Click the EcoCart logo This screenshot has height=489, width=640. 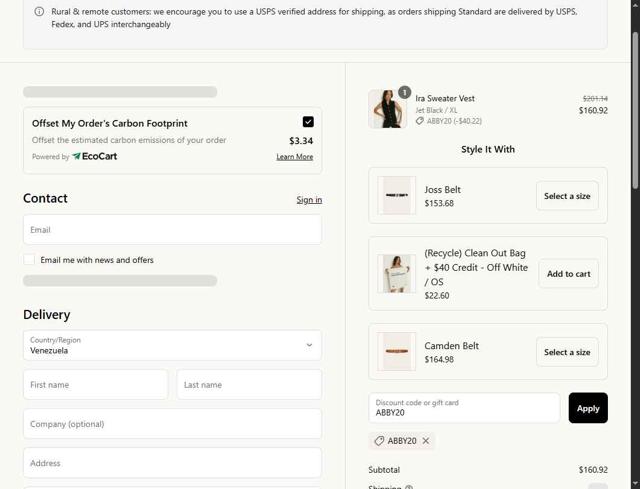pos(95,156)
